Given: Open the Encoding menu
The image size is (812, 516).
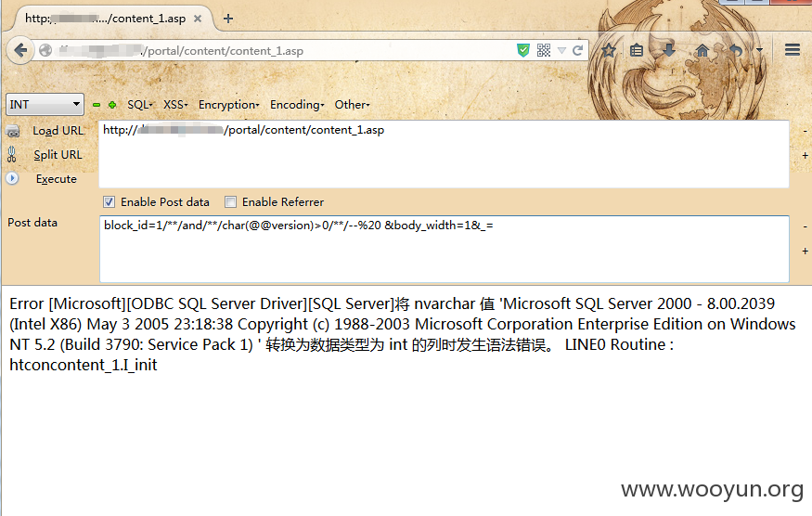Looking at the screenshot, I should 297,105.
